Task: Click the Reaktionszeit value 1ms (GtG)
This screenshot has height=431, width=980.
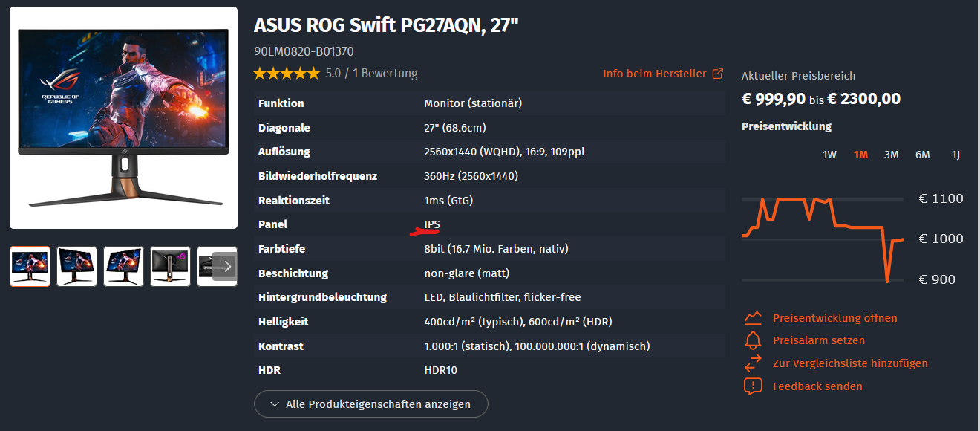Action: click(448, 201)
